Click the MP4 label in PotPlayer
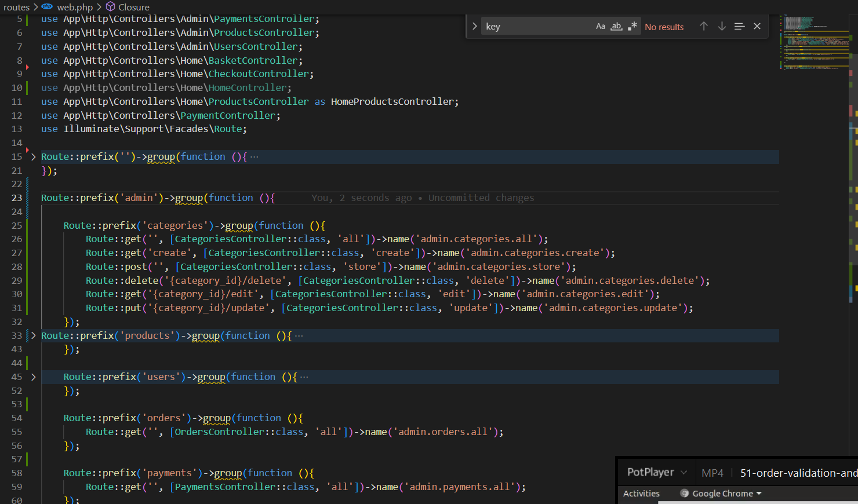This screenshot has width=858, height=504. pyautogui.click(x=712, y=473)
